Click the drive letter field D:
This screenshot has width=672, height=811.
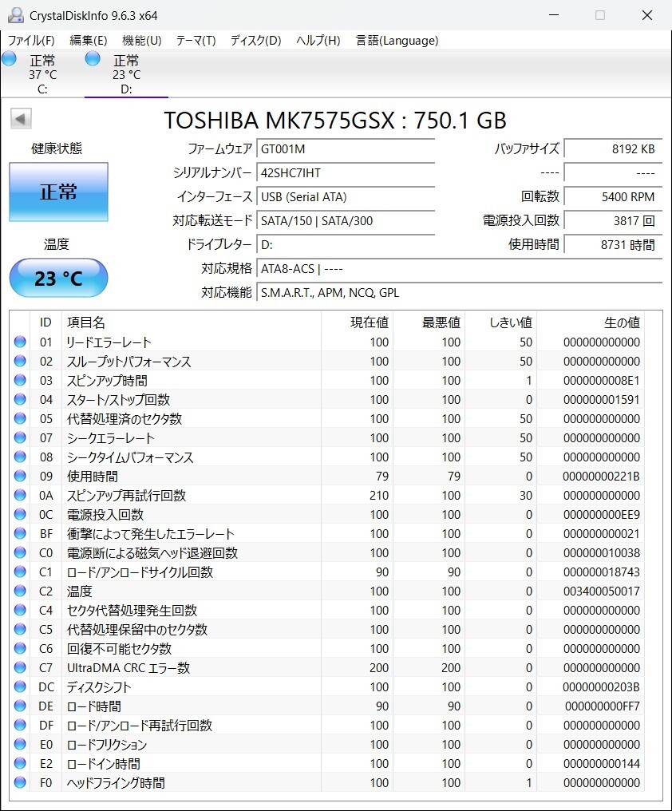[x=345, y=244]
